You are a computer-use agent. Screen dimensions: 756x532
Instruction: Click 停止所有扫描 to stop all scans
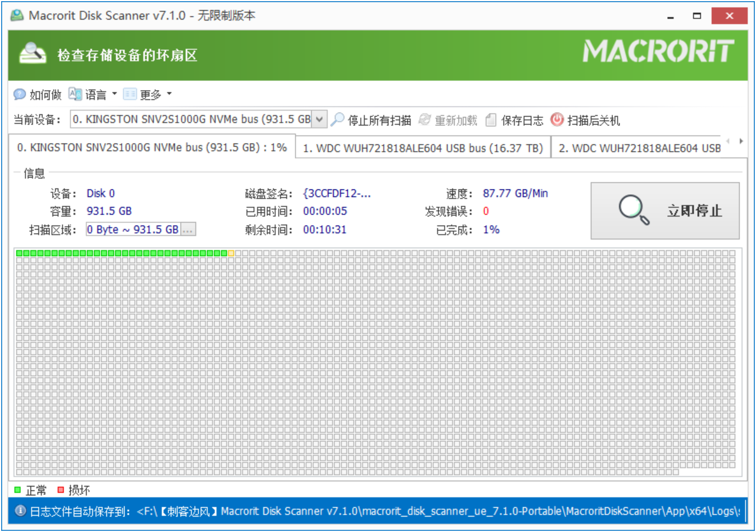(x=371, y=120)
